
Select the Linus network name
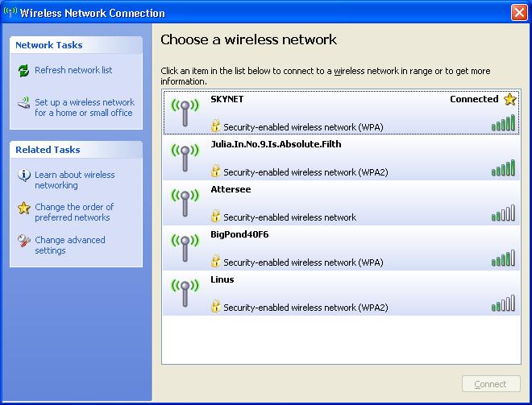pyautogui.click(x=222, y=279)
